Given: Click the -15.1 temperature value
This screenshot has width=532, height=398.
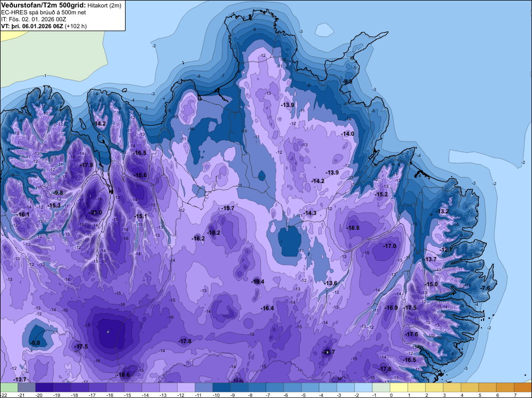Looking at the screenshot, I should coord(140,216).
